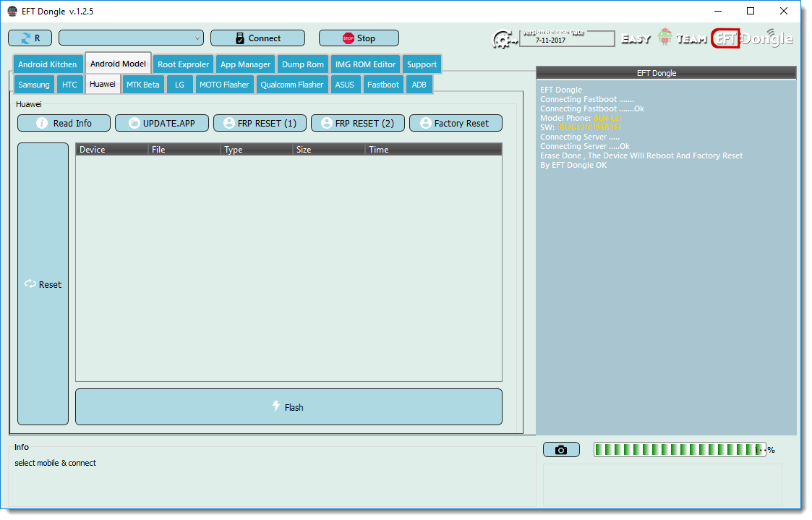The width and height of the screenshot is (812, 520).
Task: Click FRP RESET (2) button
Action: point(358,123)
